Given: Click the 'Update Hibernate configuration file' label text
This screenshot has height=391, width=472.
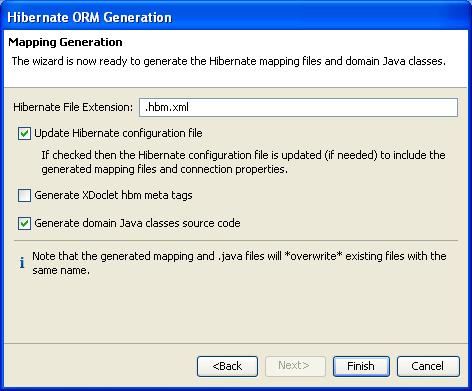Looking at the screenshot, I should (118, 133).
